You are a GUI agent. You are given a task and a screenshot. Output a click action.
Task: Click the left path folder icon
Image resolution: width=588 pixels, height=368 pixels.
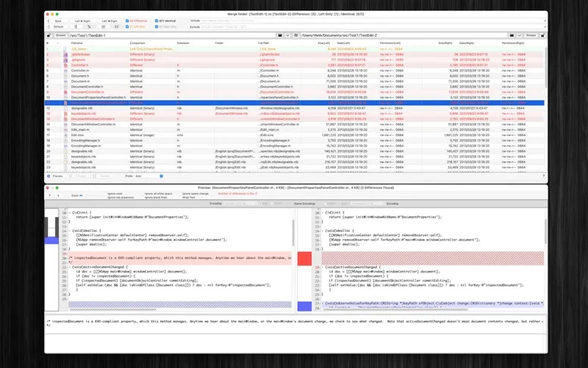280,35
